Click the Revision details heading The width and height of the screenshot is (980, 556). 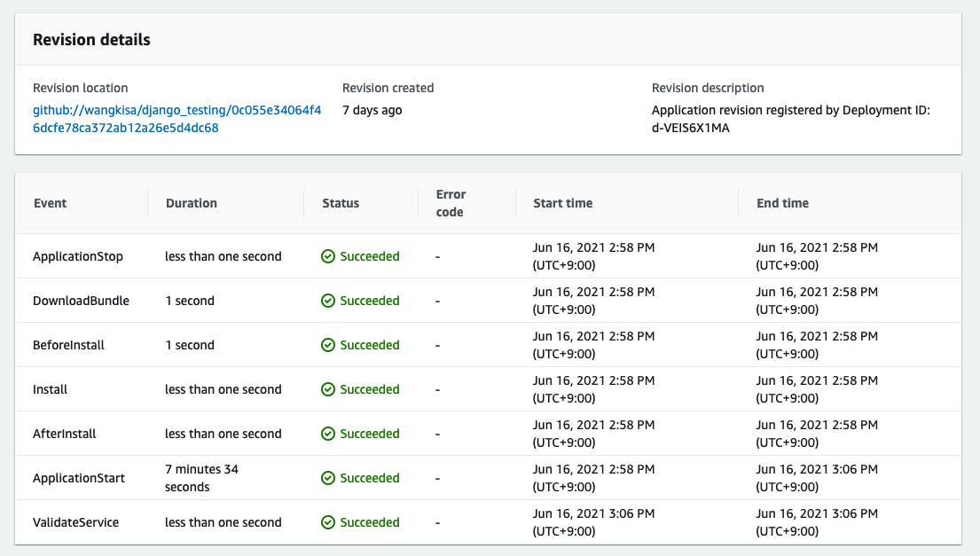(91, 40)
